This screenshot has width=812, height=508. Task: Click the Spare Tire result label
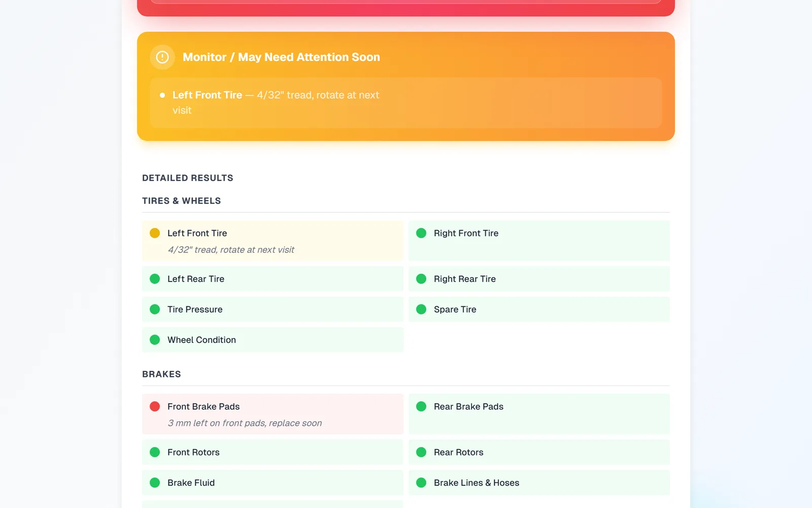tap(455, 309)
